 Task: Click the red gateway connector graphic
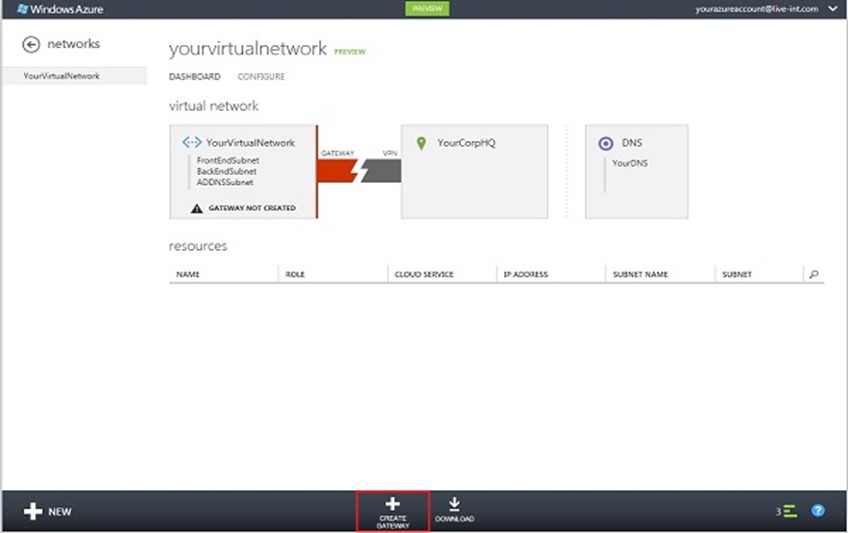[338, 171]
